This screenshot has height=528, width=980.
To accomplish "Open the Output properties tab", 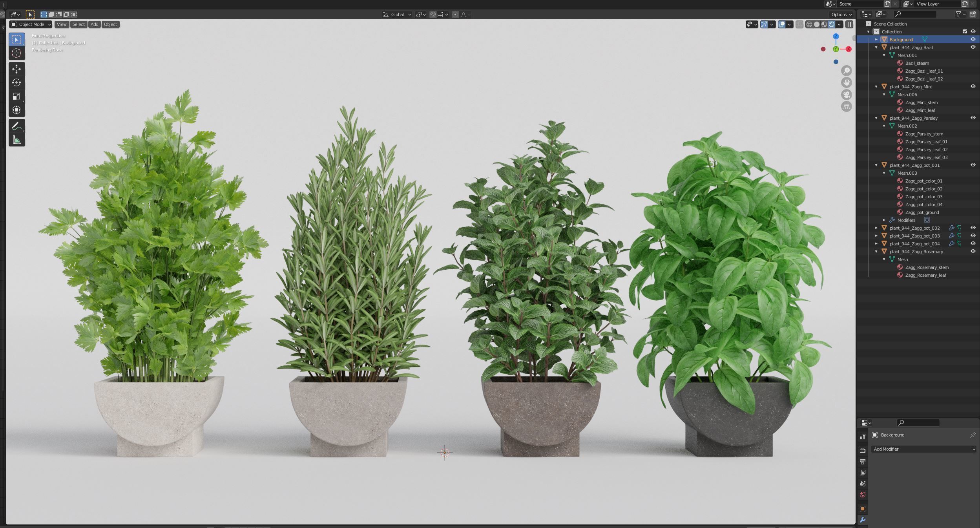I will [863, 462].
